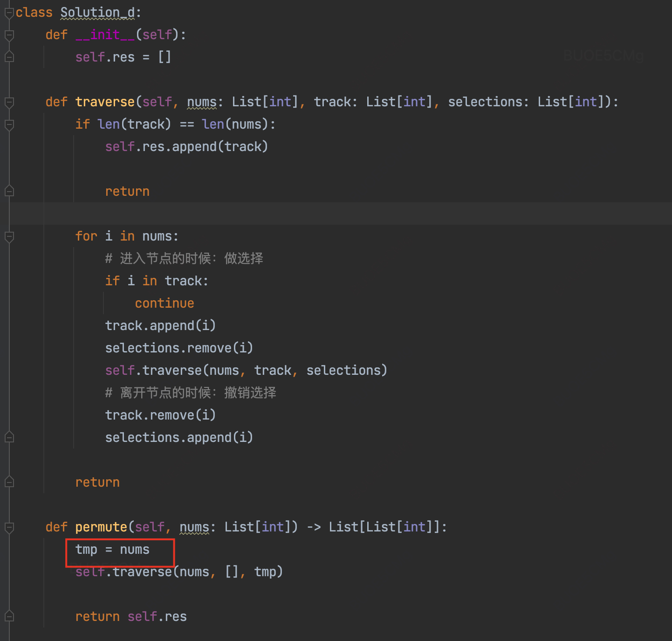
Task: Collapse the class Solution_d fold marker
Action: pos(9,13)
